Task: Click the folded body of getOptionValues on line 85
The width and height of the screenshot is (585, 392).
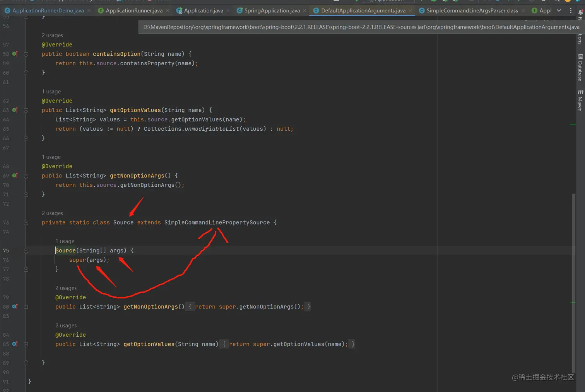Action: 287,344
